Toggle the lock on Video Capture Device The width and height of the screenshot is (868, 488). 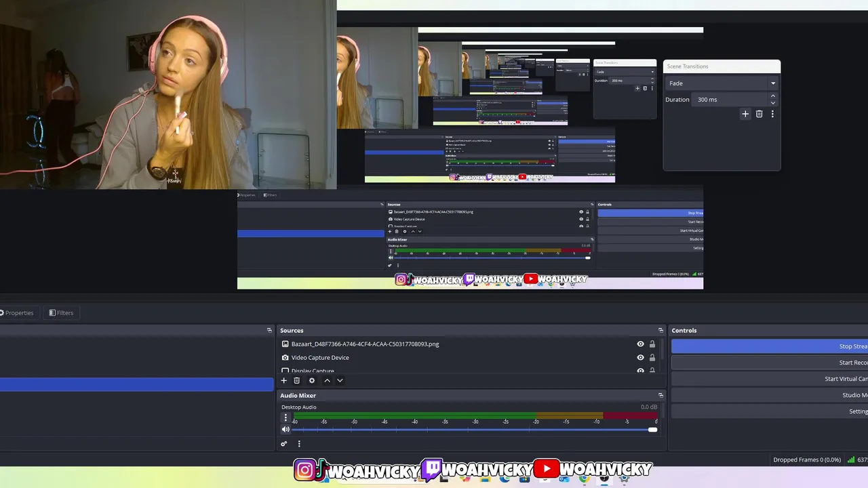652,357
